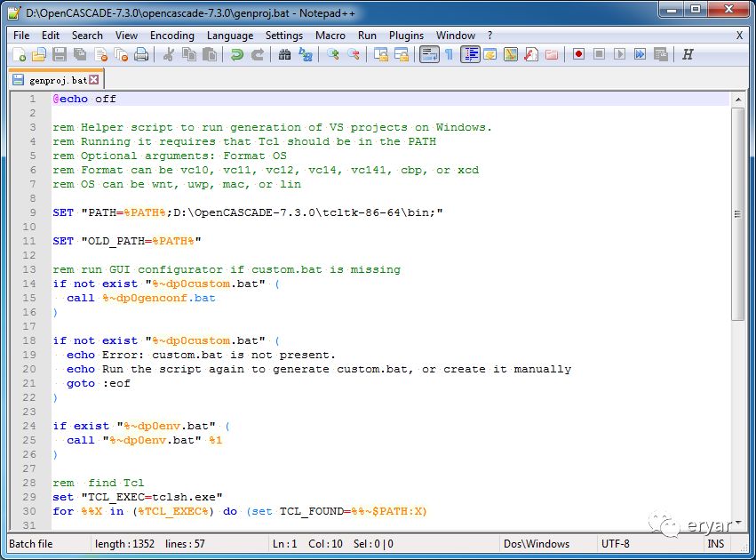The height and width of the screenshot is (560, 756).
Task: Toggle word wrap toolbar button
Action: (x=428, y=54)
